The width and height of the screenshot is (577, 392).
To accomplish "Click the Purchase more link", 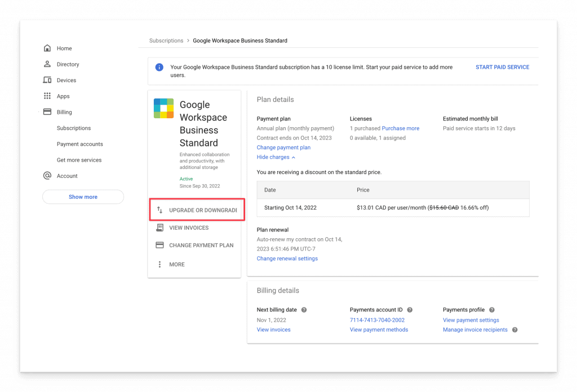I will 401,128.
